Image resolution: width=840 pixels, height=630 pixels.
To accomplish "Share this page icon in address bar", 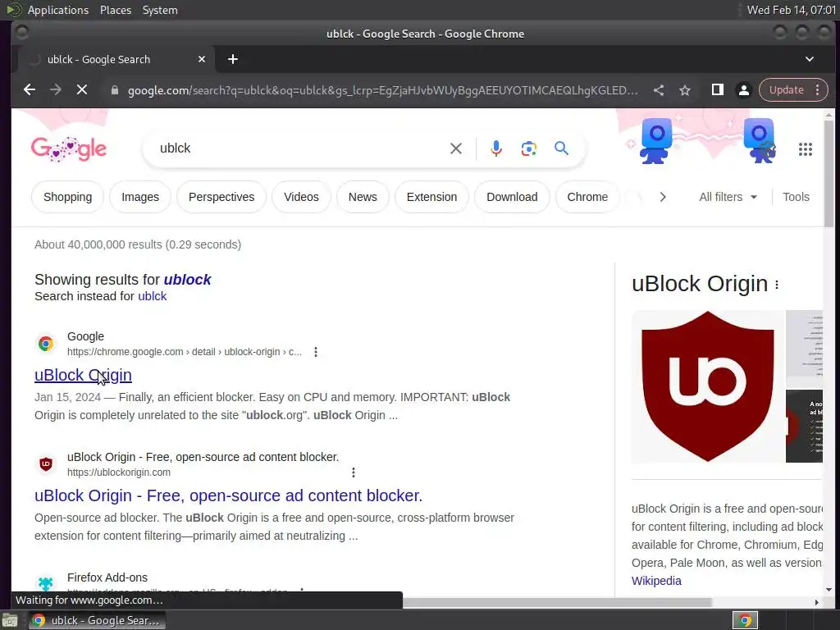I will [659, 90].
